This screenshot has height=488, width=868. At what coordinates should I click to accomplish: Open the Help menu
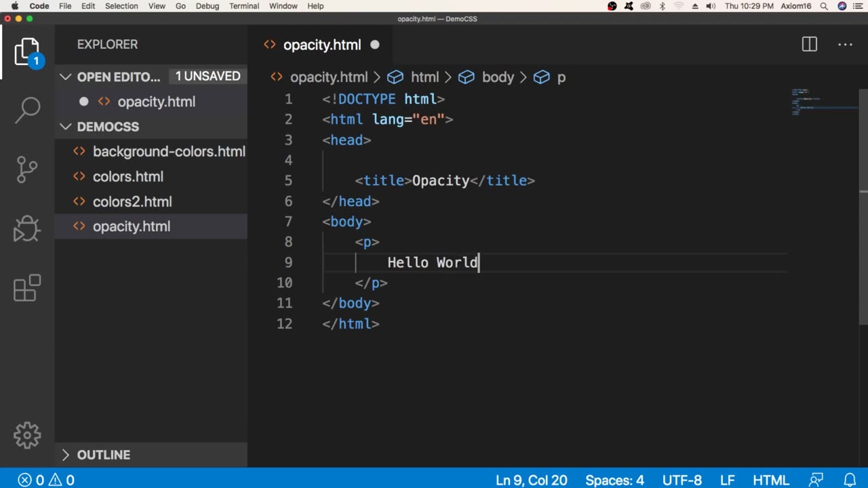315,6
